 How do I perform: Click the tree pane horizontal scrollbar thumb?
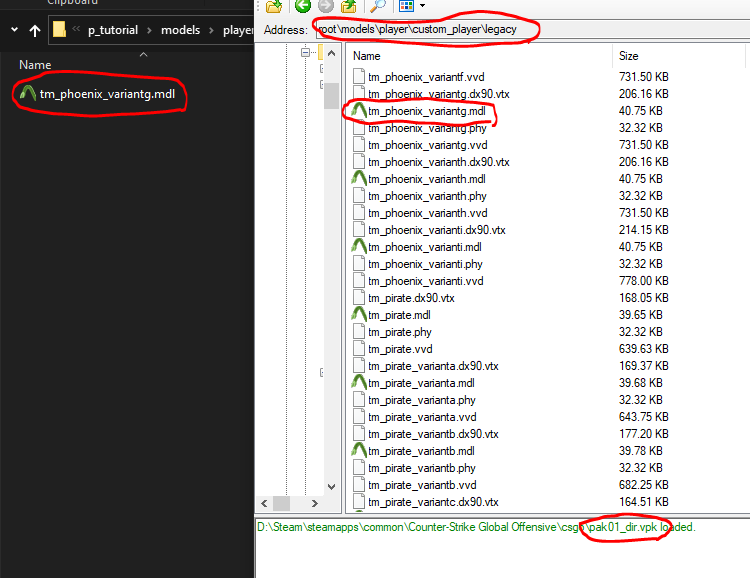click(281, 503)
